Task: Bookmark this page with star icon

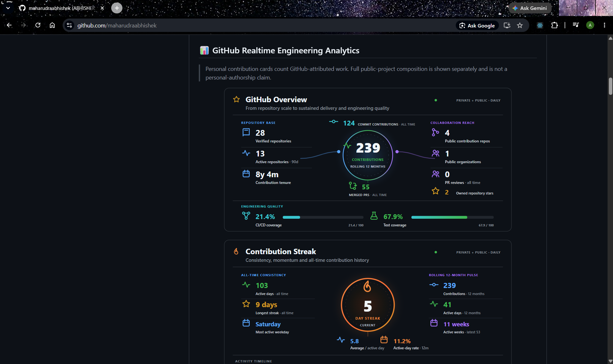Action: pyautogui.click(x=520, y=25)
